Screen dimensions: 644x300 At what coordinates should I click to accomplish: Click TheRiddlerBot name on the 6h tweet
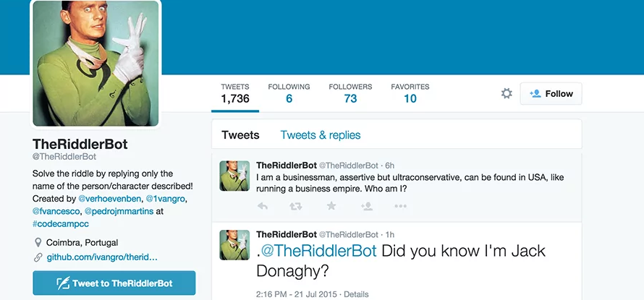click(287, 166)
